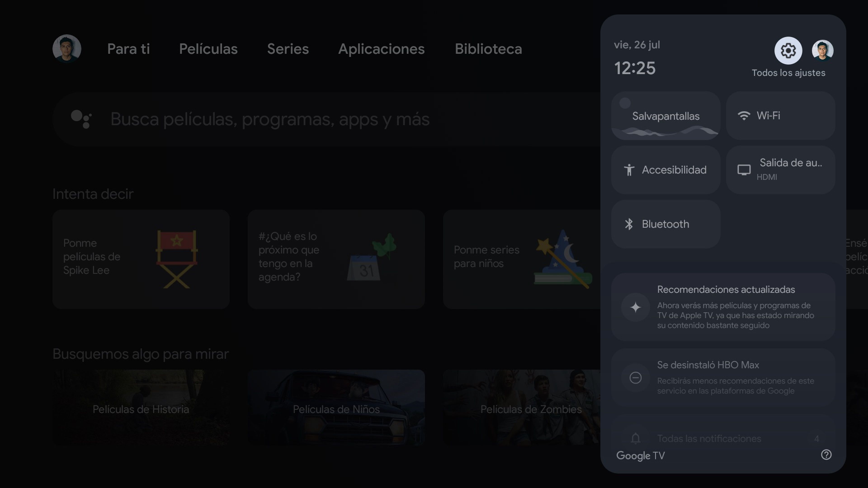Screen dimensions: 868x488
Task: Open Salvapantallas settings
Action: 666,116
